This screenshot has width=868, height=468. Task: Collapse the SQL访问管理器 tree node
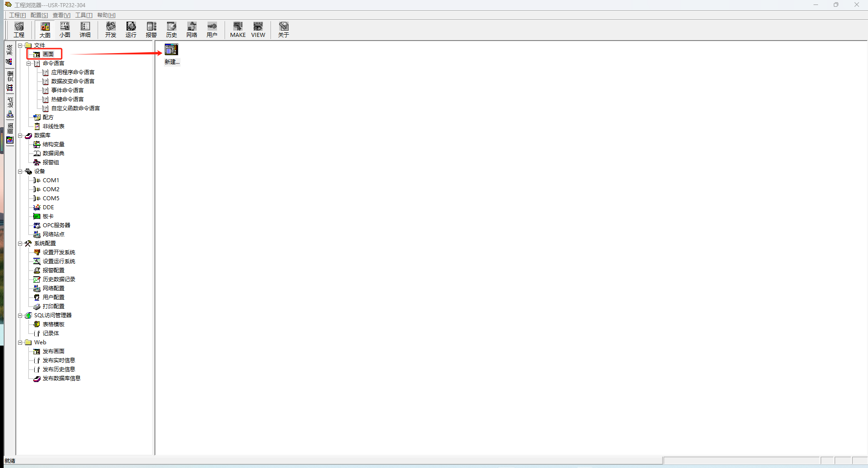(x=20, y=315)
